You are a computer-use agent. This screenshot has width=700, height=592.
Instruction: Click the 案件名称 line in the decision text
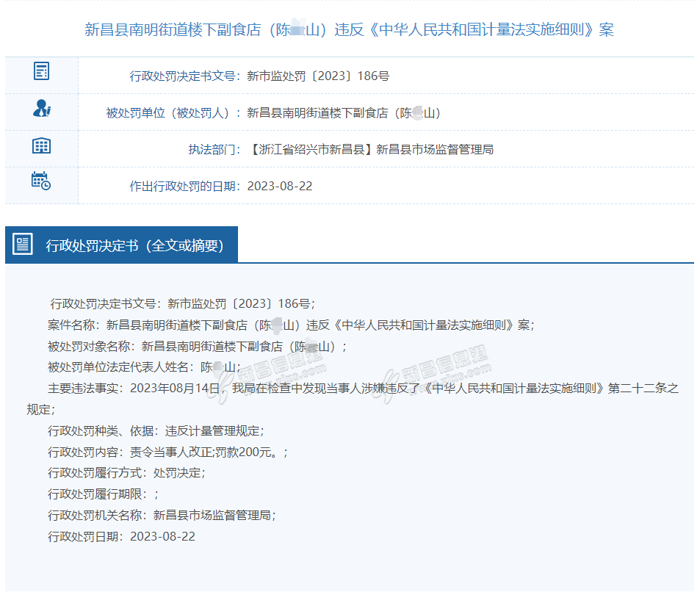click(291, 325)
